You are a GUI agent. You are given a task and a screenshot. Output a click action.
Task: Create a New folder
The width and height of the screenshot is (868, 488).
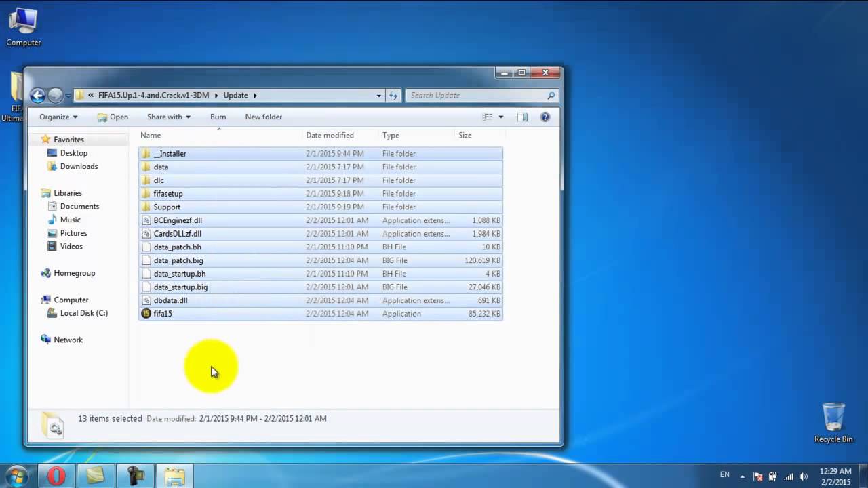coord(264,117)
